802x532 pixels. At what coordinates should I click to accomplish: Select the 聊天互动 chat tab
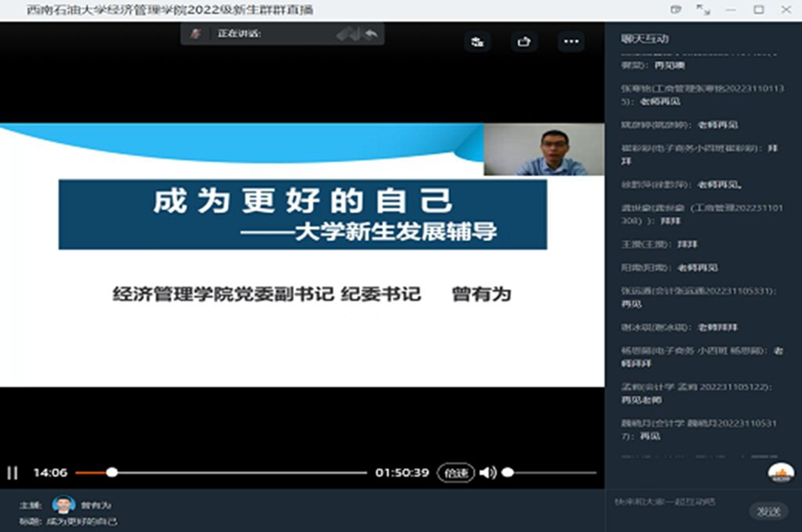point(644,38)
